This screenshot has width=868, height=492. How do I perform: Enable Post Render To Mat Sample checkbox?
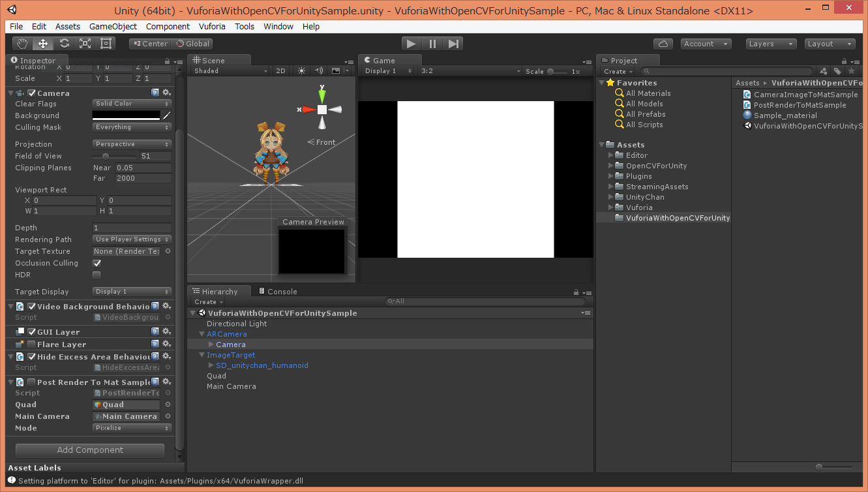pos(32,382)
